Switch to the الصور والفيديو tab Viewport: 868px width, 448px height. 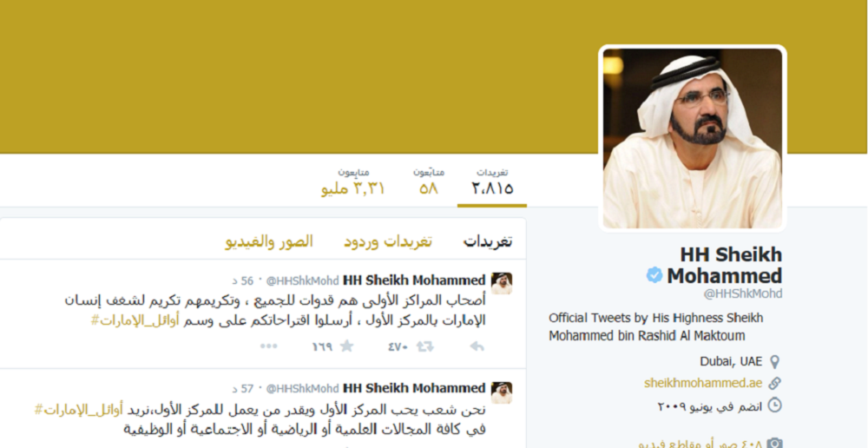269,241
